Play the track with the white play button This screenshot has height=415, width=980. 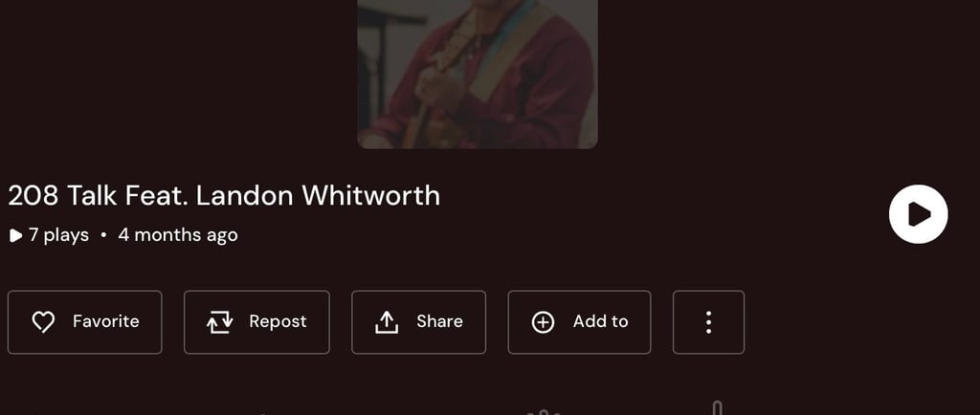918,214
